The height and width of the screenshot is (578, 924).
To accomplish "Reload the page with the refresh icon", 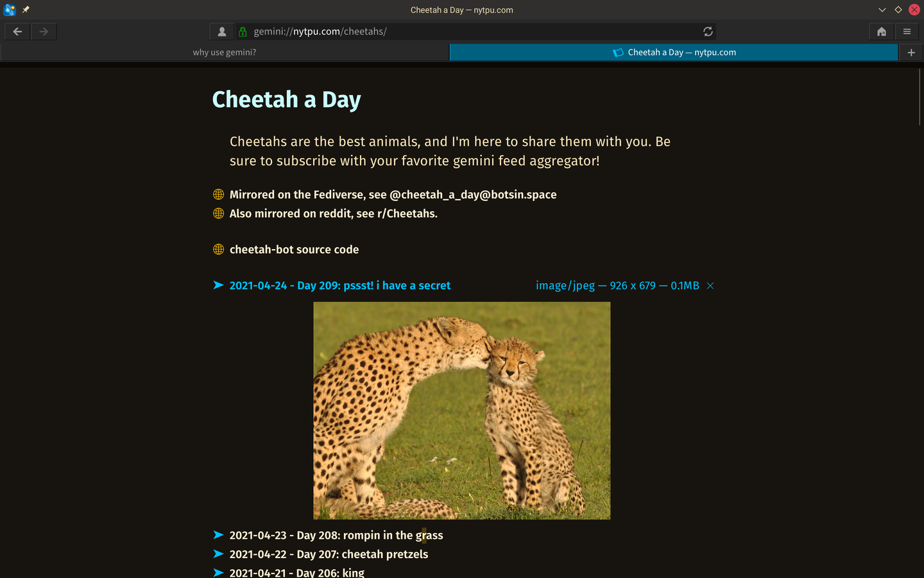I will pos(708,31).
